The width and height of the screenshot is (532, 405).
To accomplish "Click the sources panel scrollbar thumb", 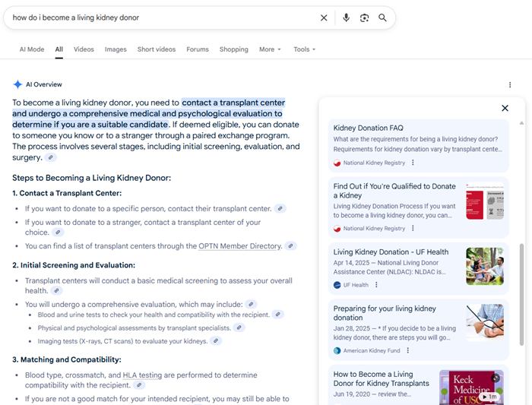I will click(521, 294).
